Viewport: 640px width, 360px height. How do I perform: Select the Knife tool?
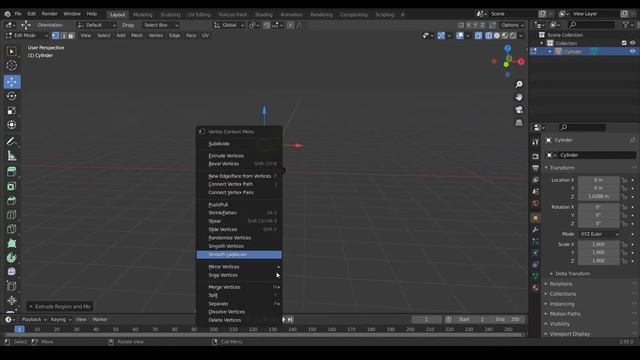[12, 229]
